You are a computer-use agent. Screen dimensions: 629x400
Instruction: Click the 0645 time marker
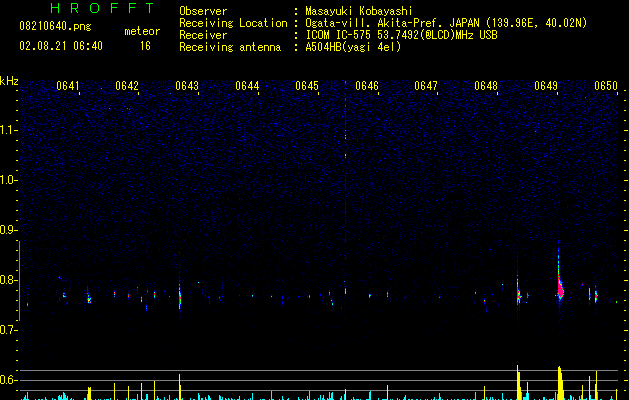click(307, 86)
